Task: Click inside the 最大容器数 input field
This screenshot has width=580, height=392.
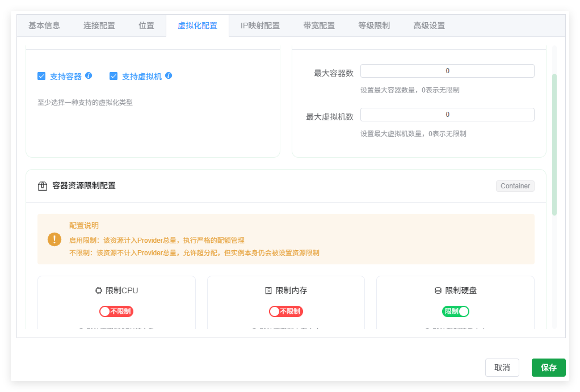Action: tap(447, 70)
